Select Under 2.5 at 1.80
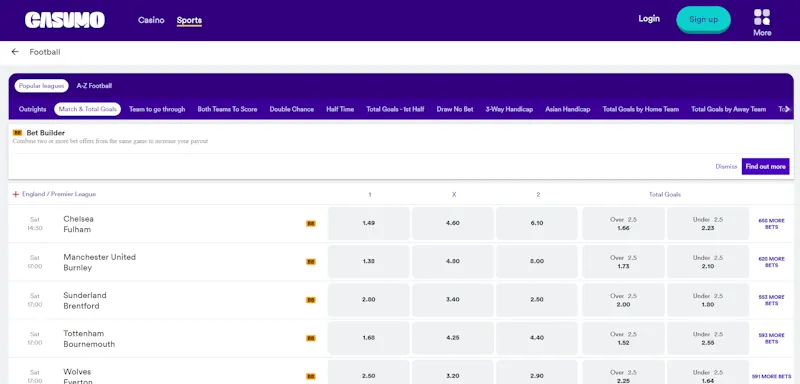This screenshot has height=384, width=800. point(708,300)
